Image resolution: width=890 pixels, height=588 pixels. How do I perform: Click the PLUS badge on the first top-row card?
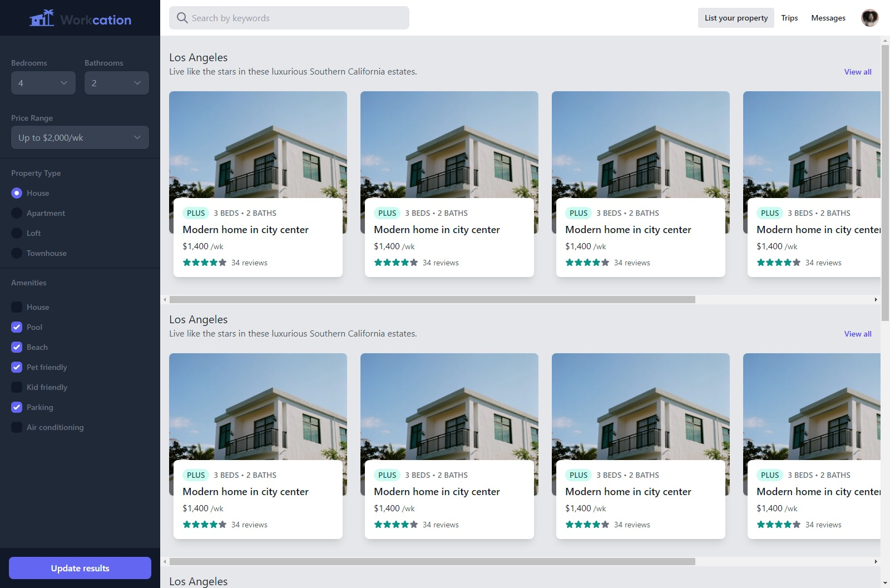coord(196,213)
